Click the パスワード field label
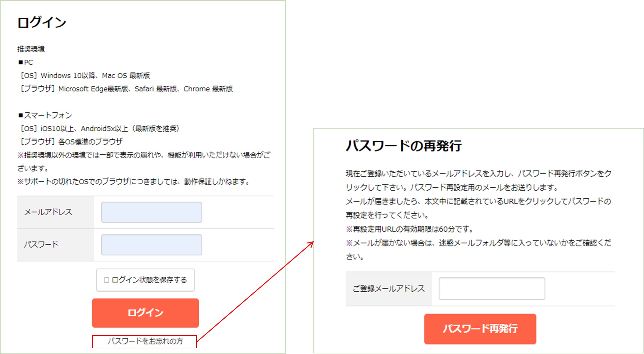644x354 pixels. click(41, 245)
